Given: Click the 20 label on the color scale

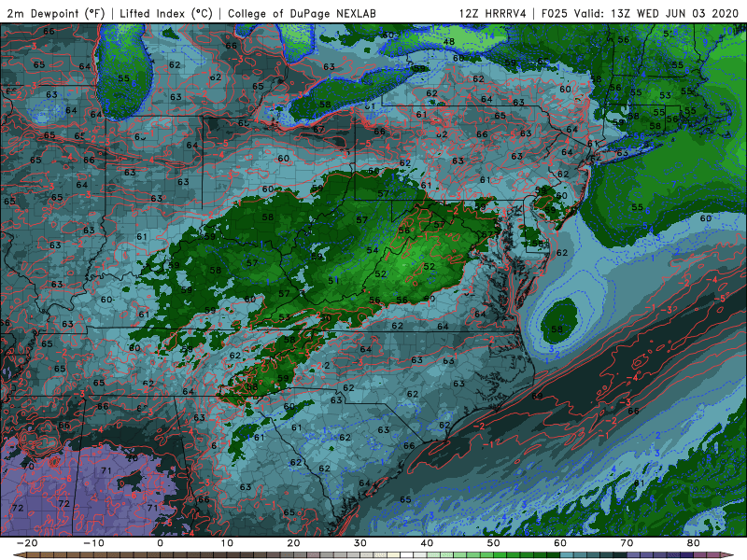Looking at the screenshot, I should click(x=293, y=543).
